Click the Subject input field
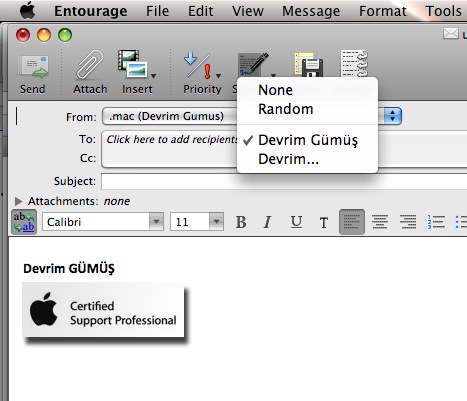 coord(284,181)
